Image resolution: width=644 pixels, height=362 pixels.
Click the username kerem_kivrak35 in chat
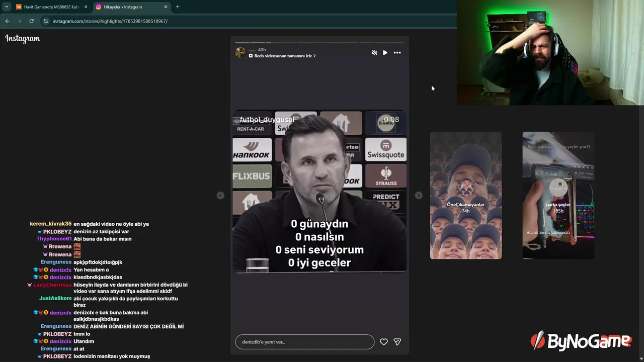pos(51,224)
